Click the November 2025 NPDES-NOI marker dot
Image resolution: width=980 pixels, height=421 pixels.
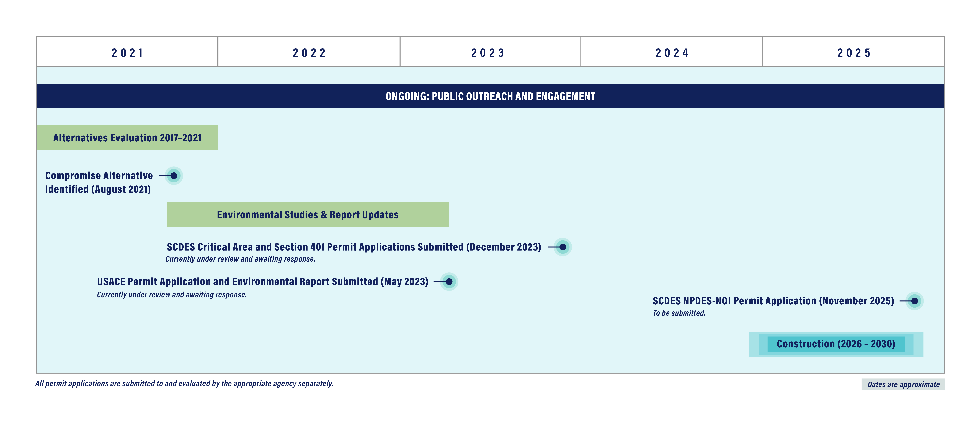point(915,301)
